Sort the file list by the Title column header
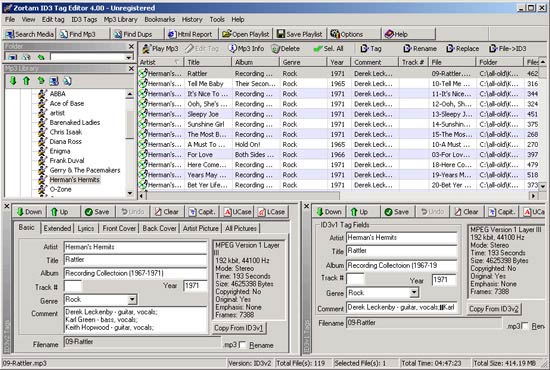This screenshot has width=550, height=370. click(x=208, y=62)
